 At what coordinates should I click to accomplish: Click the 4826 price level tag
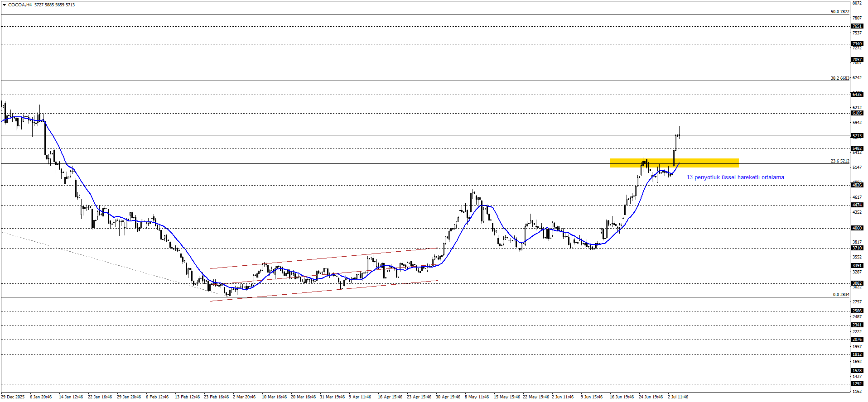pos(857,185)
